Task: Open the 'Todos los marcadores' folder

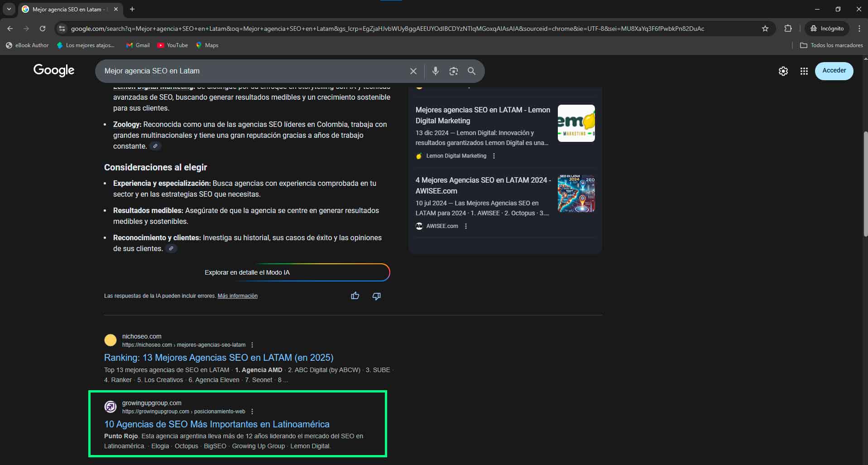Action: tap(831, 45)
